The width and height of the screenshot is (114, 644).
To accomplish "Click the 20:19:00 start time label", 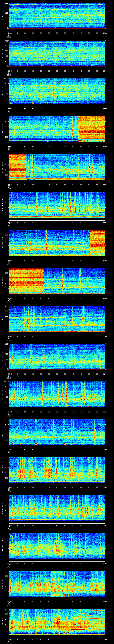I will (x=9, y=336).
